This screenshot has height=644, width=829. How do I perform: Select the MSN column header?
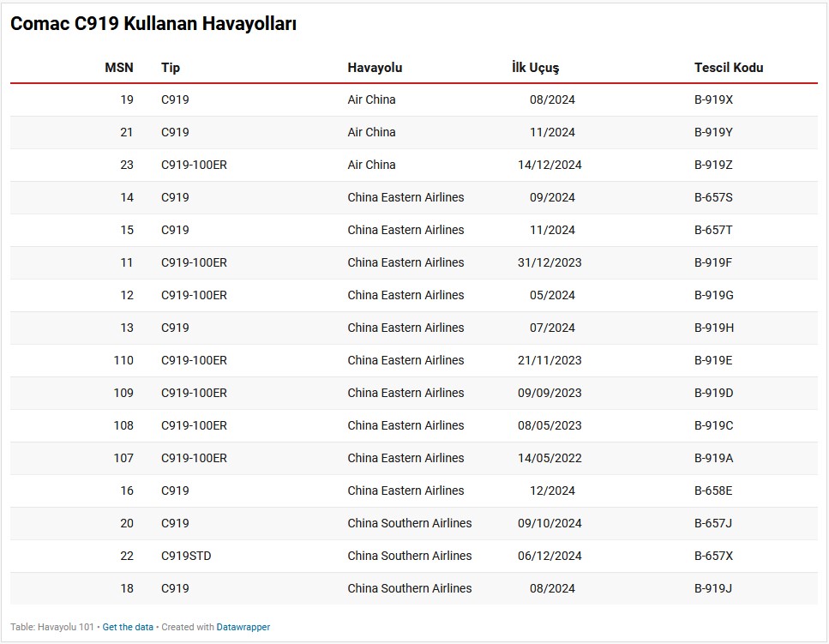119,68
